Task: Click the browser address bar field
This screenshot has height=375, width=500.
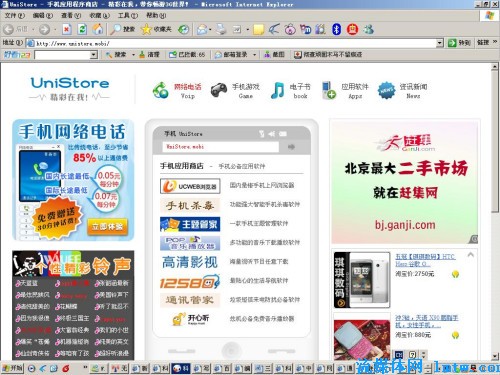Action: point(235,43)
